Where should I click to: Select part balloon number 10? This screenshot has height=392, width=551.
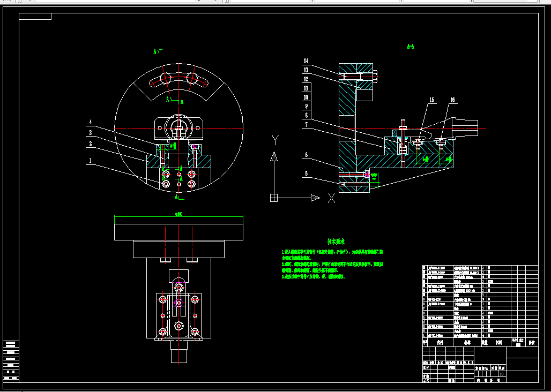point(306,97)
